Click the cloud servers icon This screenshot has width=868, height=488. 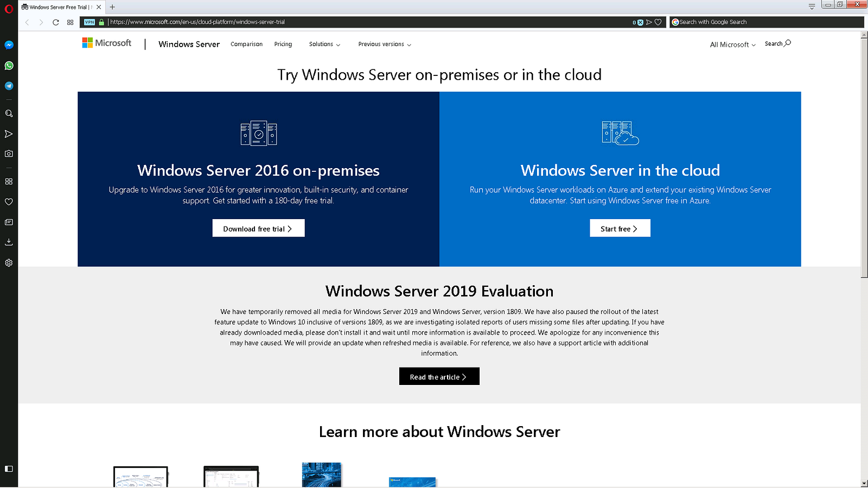coord(621,133)
